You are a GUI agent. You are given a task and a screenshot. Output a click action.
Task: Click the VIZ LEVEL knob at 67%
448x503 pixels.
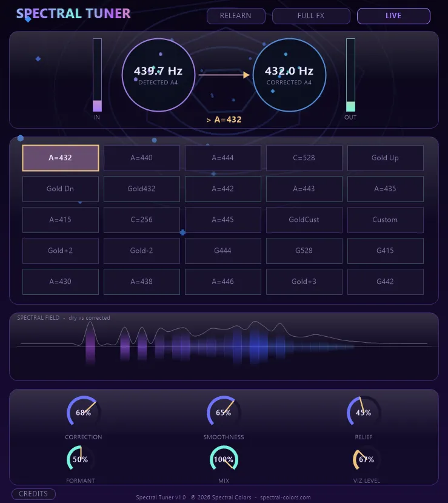click(367, 459)
